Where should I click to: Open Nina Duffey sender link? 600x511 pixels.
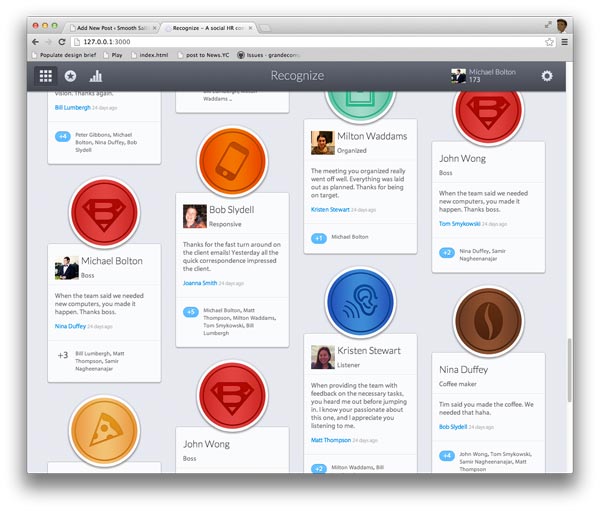70,326
